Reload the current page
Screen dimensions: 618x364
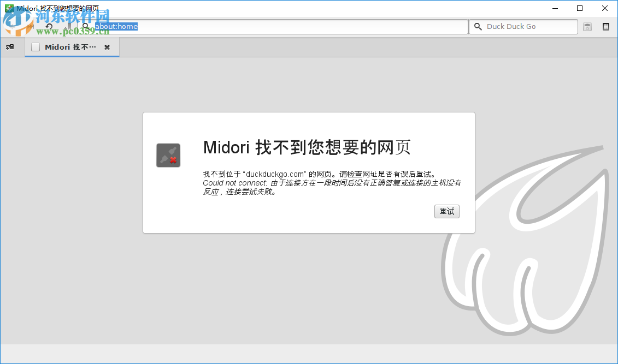(x=49, y=26)
